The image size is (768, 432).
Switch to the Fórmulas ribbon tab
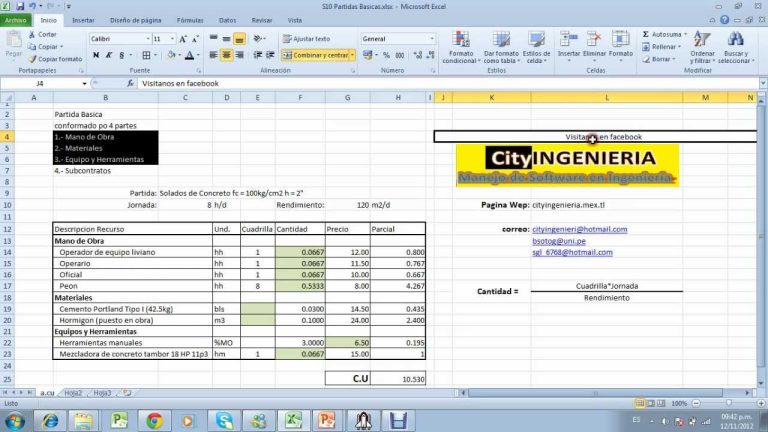(189, 19)
